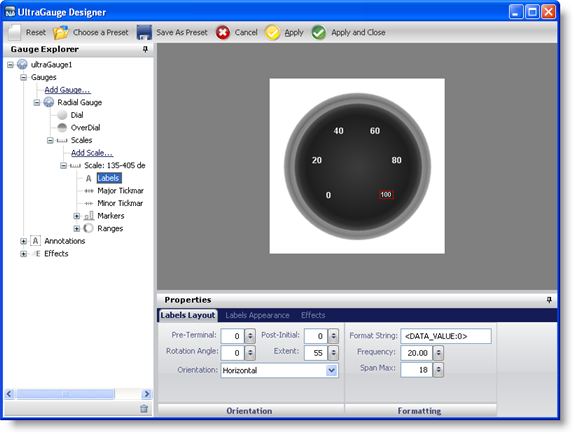The height and width of the screenshot is (434, 574).
Task: Select the OverDial half-sphere icon
Action: point(62,127)
